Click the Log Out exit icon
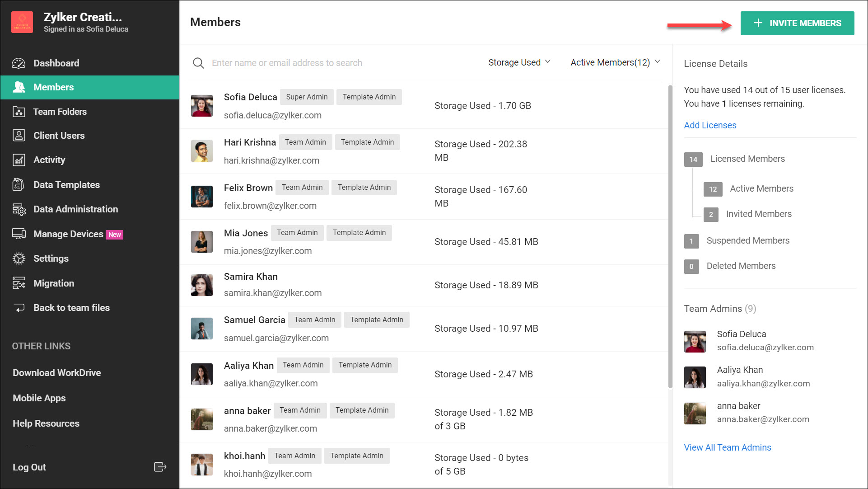 tap(160, 467)
